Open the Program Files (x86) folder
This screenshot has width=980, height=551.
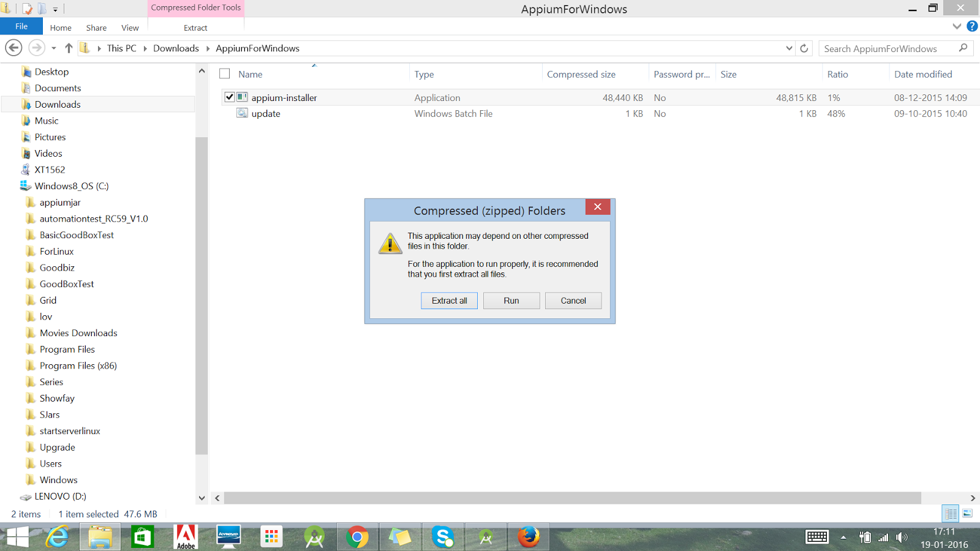[78, 365]
